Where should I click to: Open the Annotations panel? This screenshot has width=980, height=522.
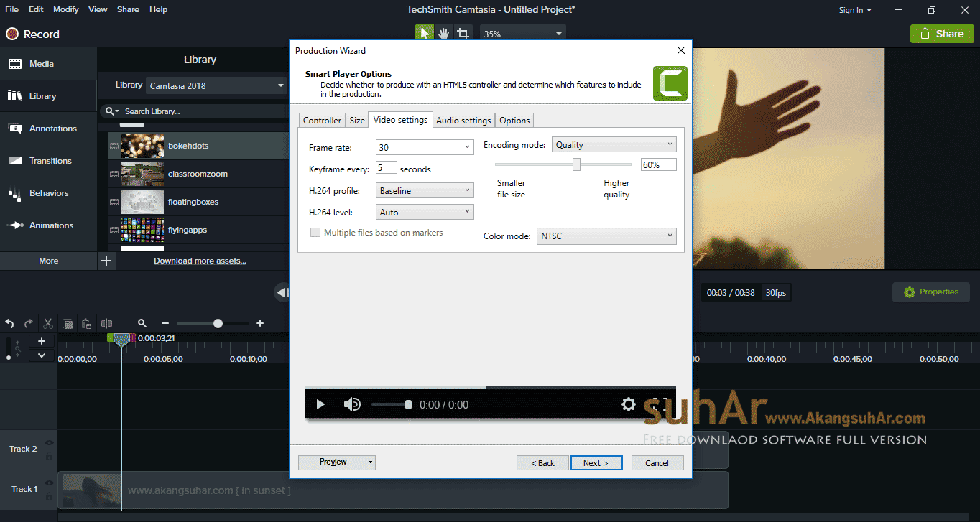(48, 129)
